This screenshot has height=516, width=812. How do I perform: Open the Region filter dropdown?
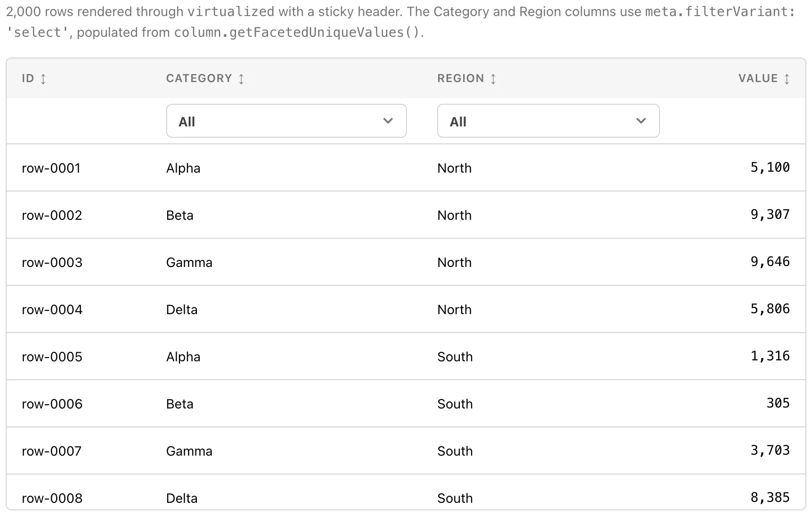548,121
